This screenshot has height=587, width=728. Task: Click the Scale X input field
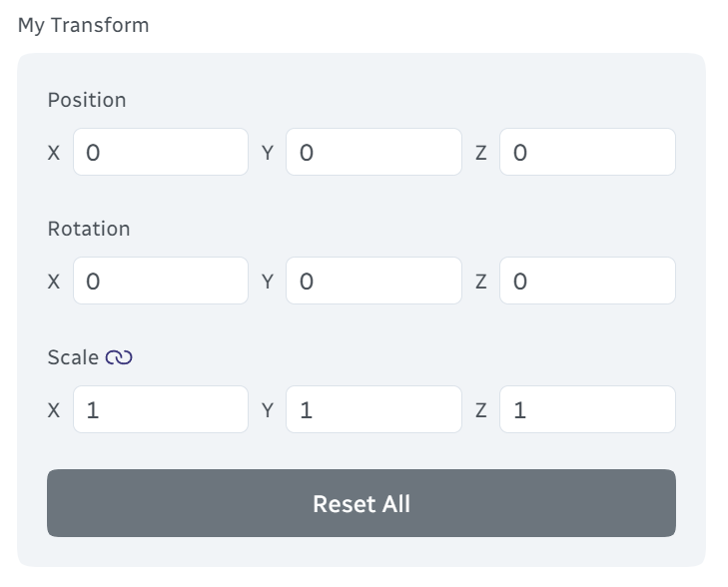coord(161,409)
